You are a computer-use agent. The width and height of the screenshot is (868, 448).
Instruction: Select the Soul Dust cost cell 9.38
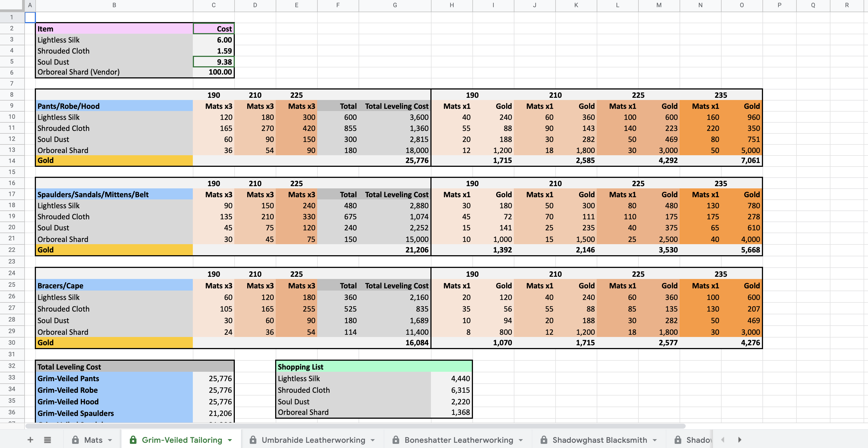tap(214, 62)
